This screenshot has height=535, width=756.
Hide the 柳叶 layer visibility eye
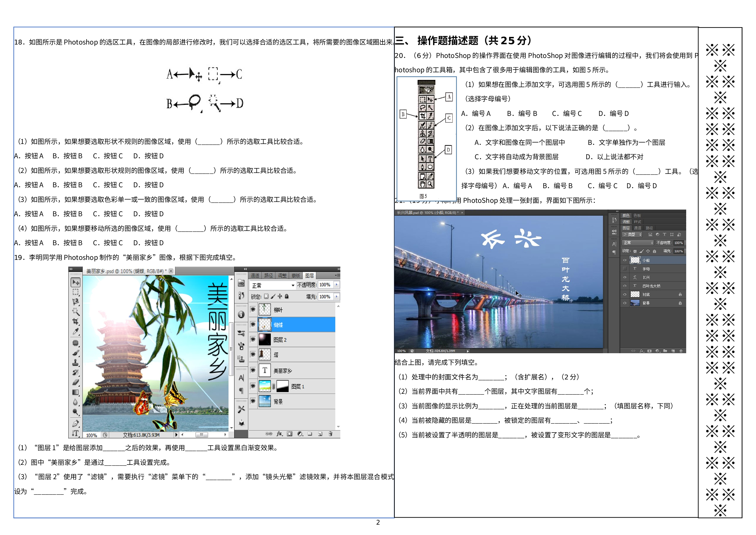coord(253,309)
